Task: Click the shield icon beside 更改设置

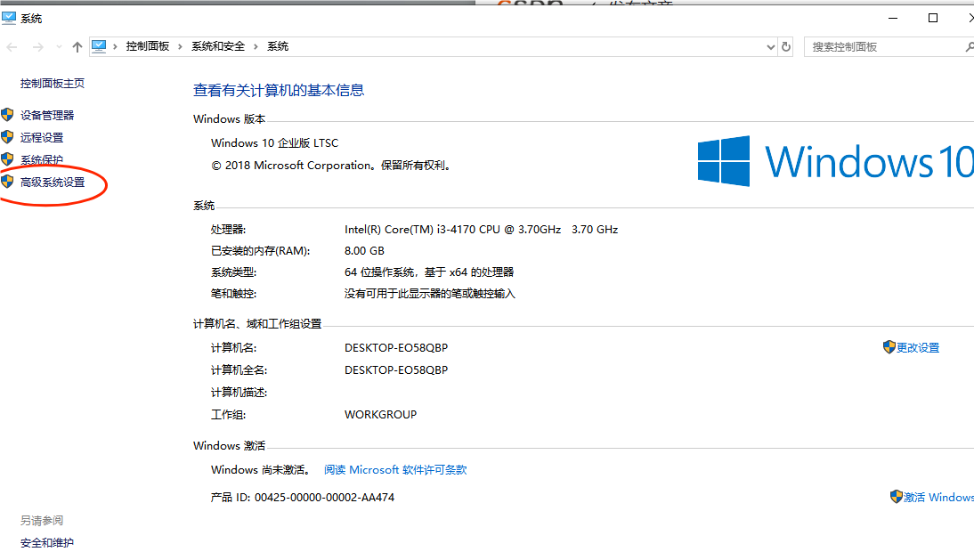Action: pyautogui.click(x=889, y=347)
